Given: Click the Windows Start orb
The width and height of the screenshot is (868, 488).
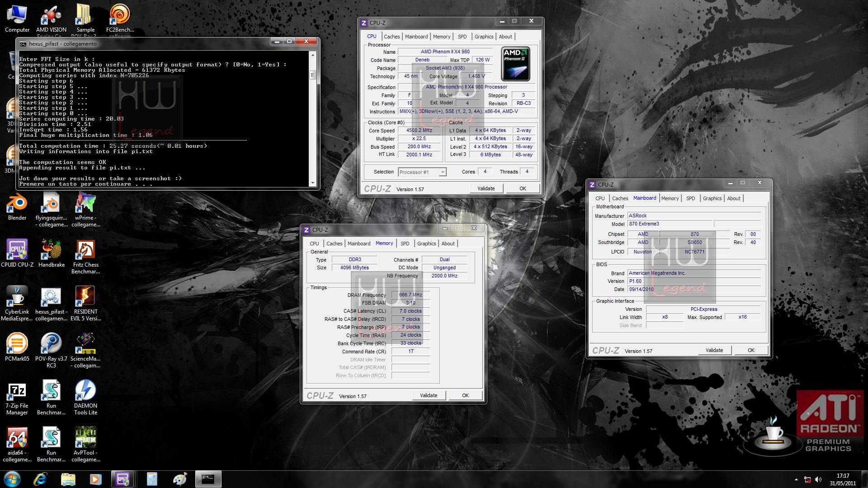Looking at the screenshot, I should pyautogui.click(x=12, y=479).
